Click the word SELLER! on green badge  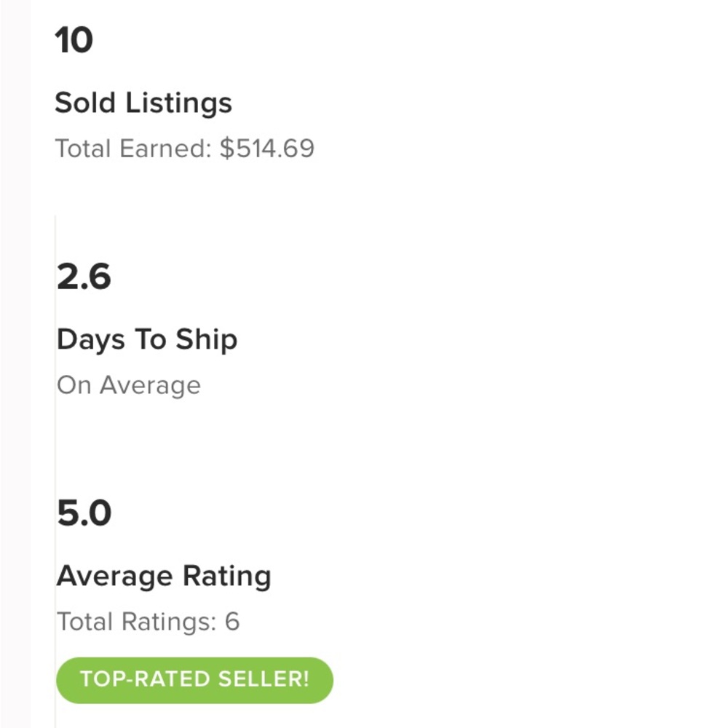point(264,679)
